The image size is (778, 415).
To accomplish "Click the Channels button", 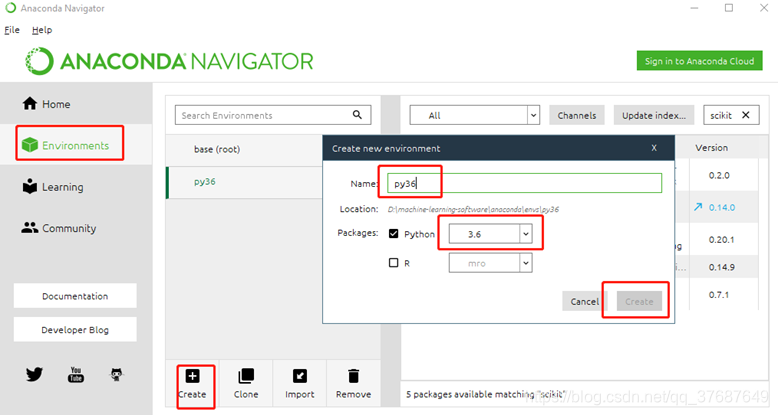I will tap(577, 115).
